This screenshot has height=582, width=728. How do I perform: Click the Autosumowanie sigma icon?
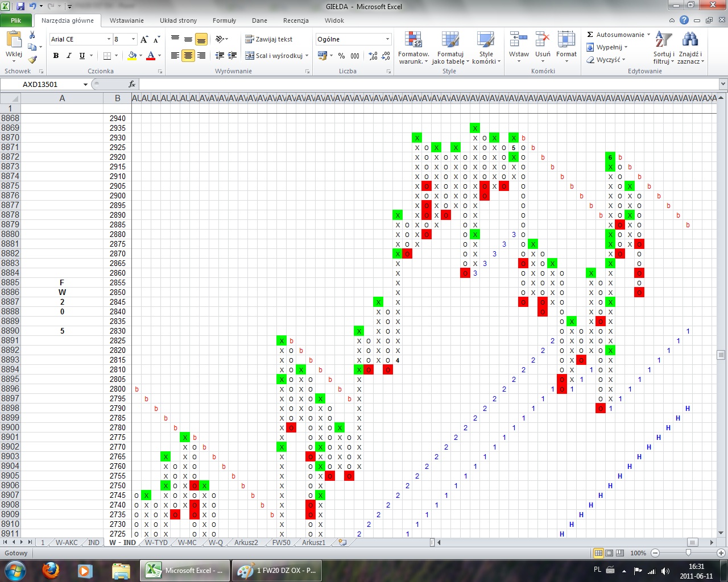(590, 35)
